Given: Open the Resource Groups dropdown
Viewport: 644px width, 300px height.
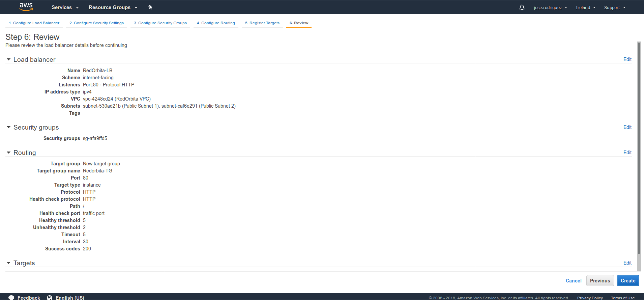Looking at the screenshot, I should pyautogui.click(x=113, y=7).
